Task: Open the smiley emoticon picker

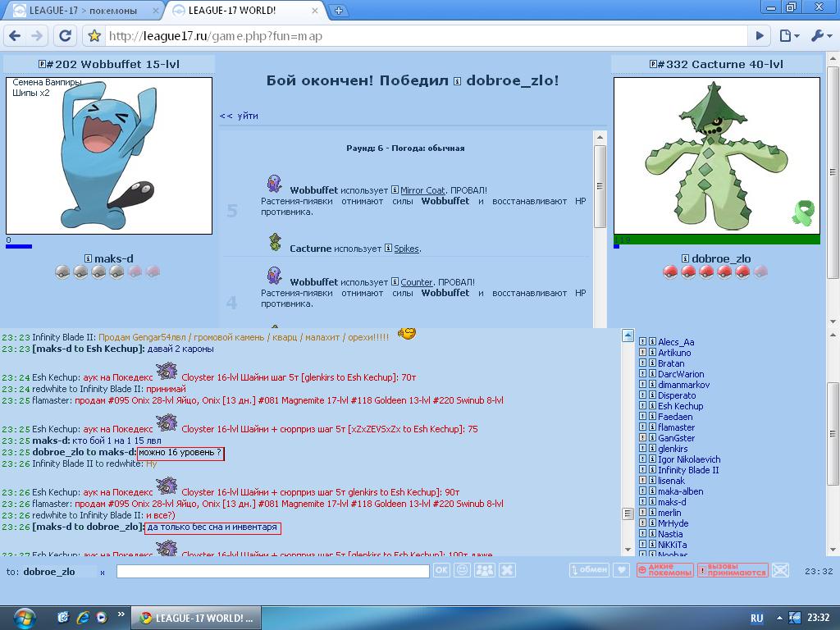Action: 461,571
